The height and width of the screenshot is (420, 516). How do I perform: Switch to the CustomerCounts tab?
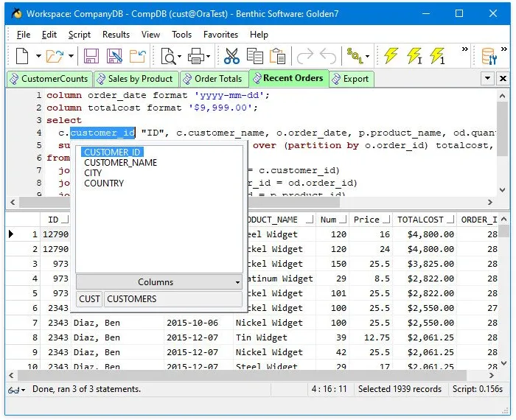[49, 79]
